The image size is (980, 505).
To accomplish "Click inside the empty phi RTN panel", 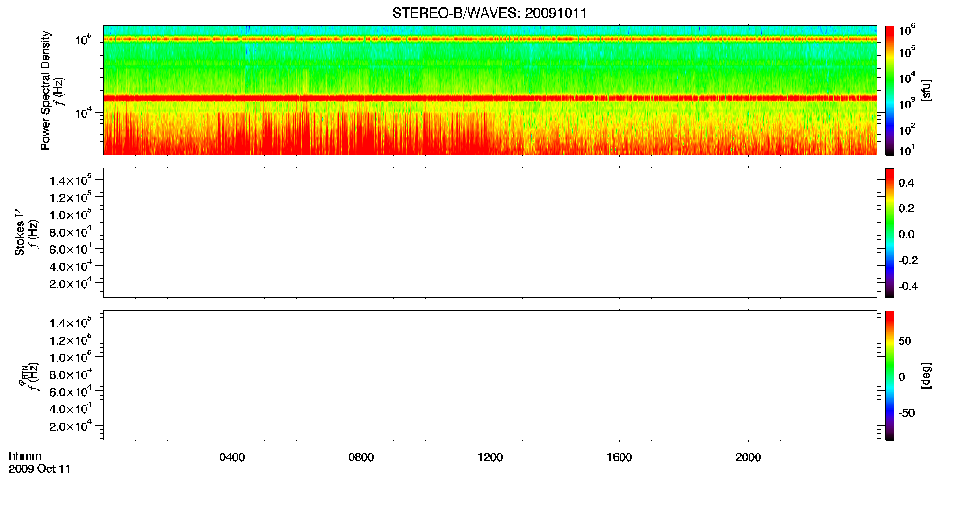I will pos(490,375).
